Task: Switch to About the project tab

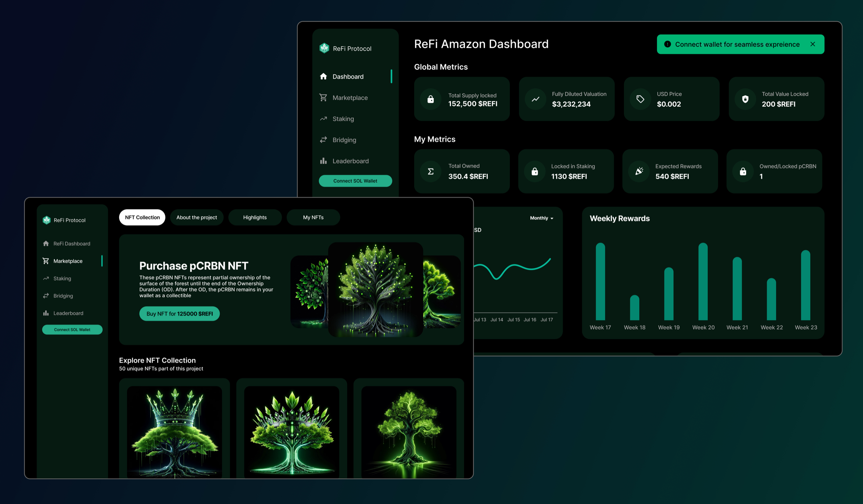Action: click(x=197, y=217)
